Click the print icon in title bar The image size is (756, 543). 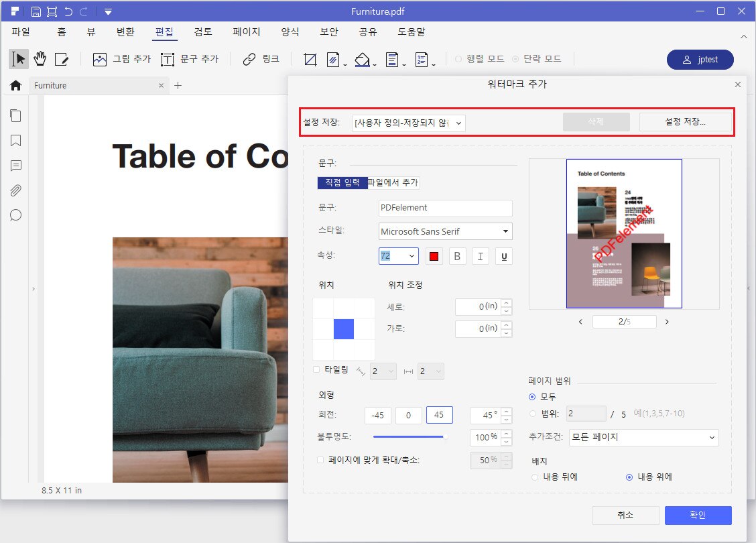52,11
